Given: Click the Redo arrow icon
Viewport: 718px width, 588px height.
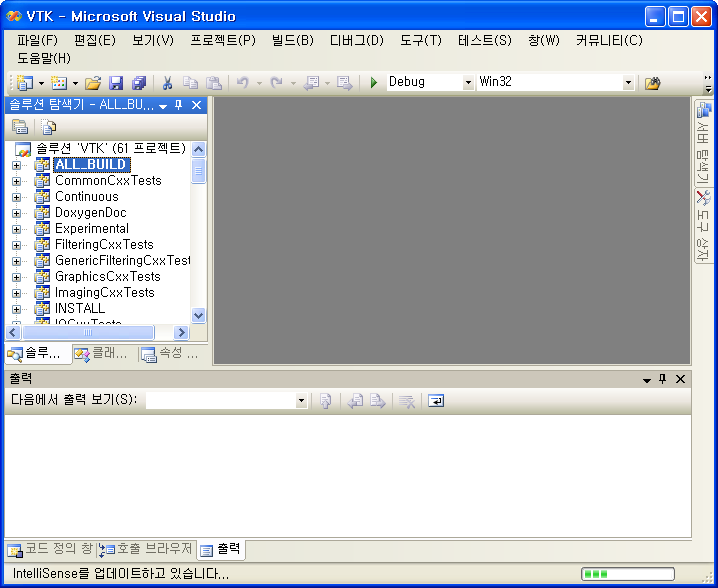Looking at the screenshot, I should 277,83.
